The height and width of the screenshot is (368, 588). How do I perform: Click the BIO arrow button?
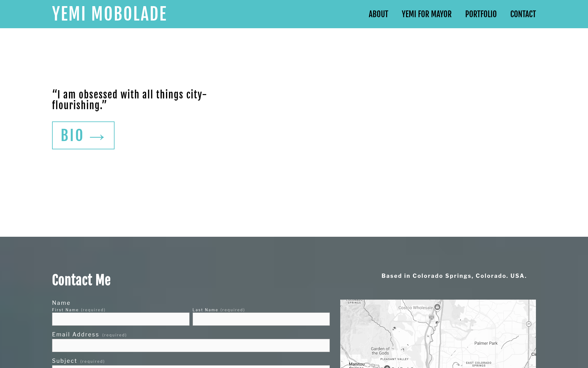[83, 135]
